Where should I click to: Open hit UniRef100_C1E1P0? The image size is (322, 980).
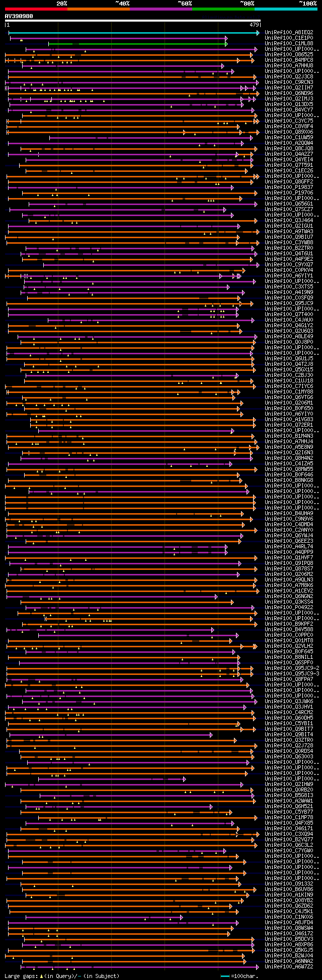pyautogui.click(x=289, y=38)
